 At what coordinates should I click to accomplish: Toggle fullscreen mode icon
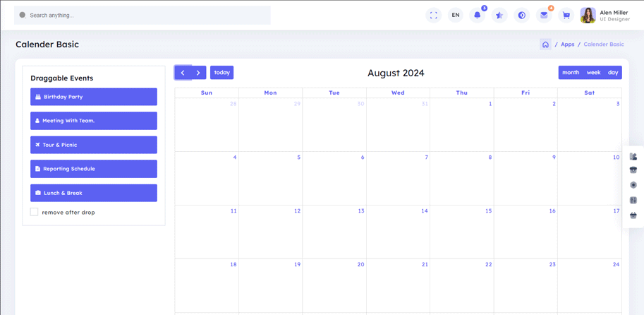click(x=433, y=15)
